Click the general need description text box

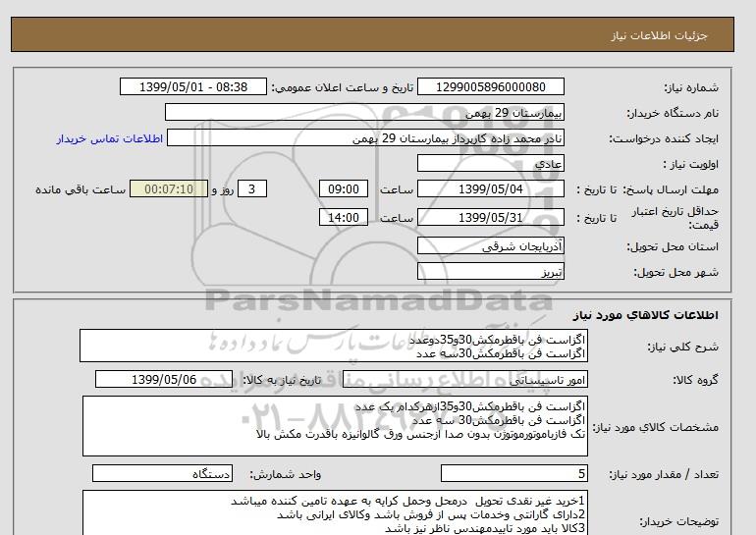click(x=334, y=347)
